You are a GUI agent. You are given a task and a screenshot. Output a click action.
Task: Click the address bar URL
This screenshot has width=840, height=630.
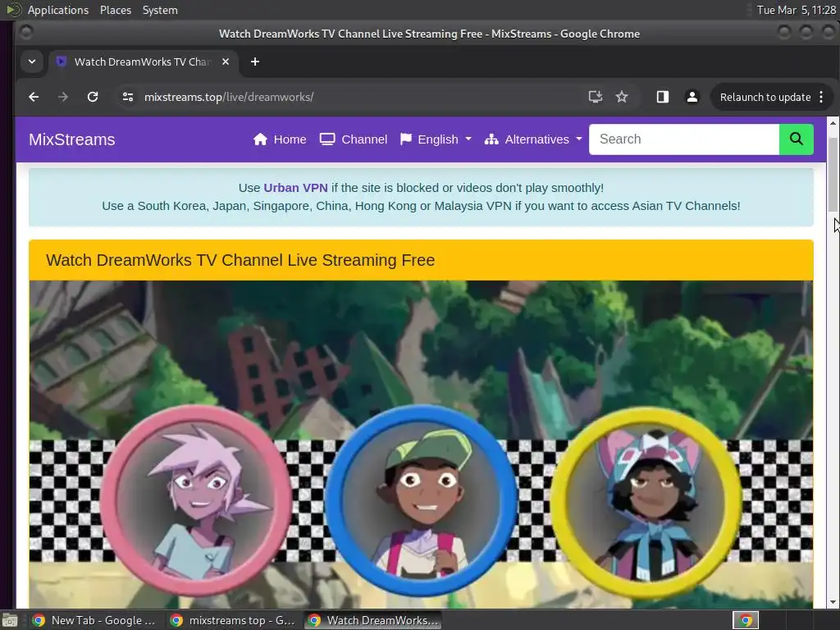click(x=229, y=97)
